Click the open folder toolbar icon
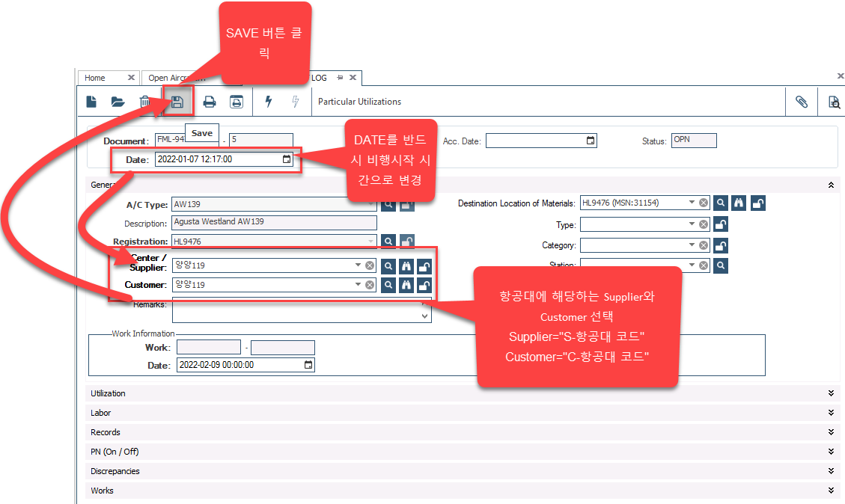This screenshot has width=845, height=504. (x=118, y=102)
